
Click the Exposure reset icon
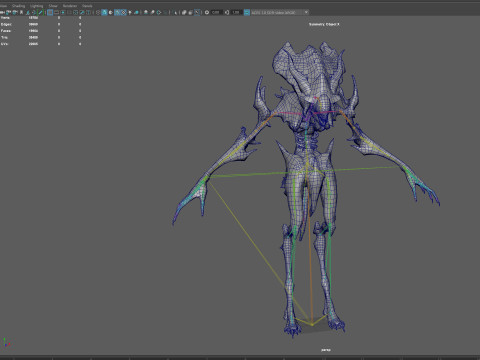(x=207, y=12)
